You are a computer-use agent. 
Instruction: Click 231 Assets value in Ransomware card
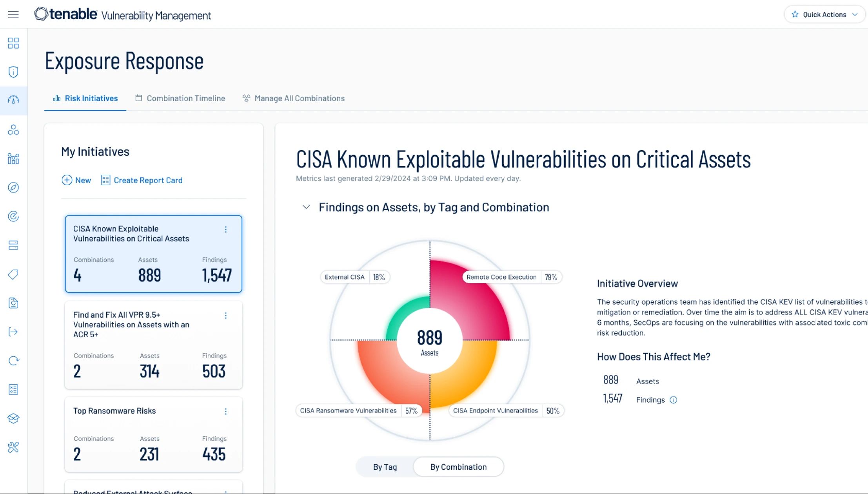point(149,454)
